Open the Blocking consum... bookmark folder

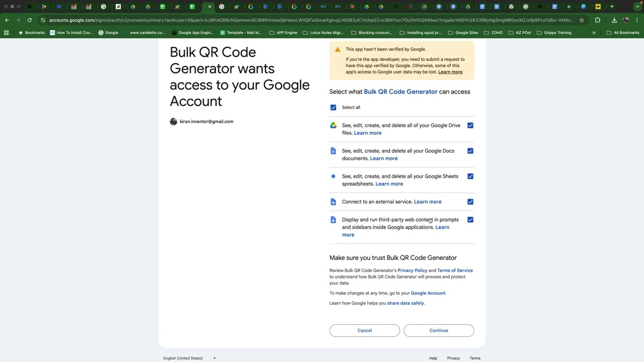[x=371, y=33]
